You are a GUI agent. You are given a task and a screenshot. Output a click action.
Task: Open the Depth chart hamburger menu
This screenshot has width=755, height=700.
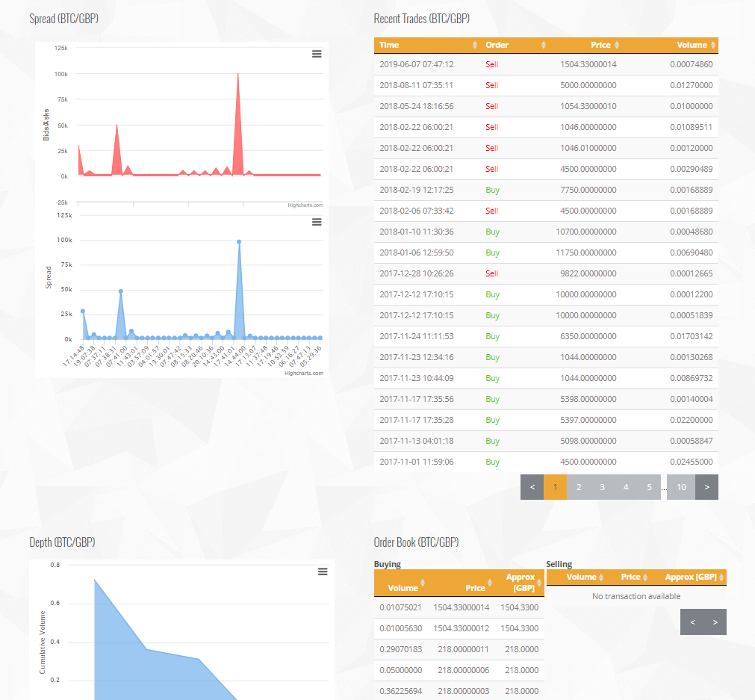pyautogui.click(x=323, y=572)
